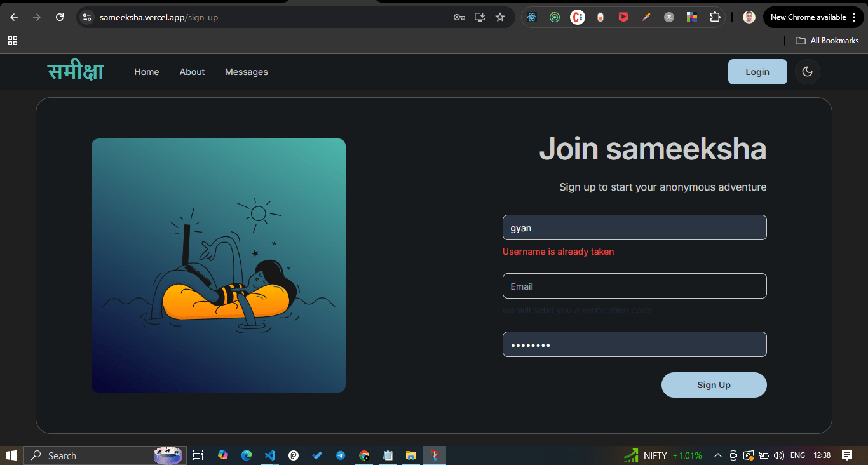Open the About page
The height and width of the screenshot is (465, 868).
click(x=192, y=72)
